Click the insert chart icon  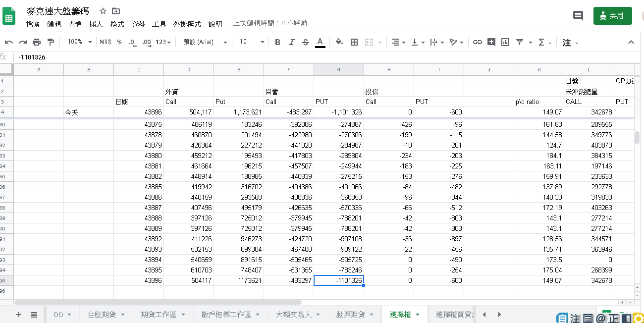point(505,42)
